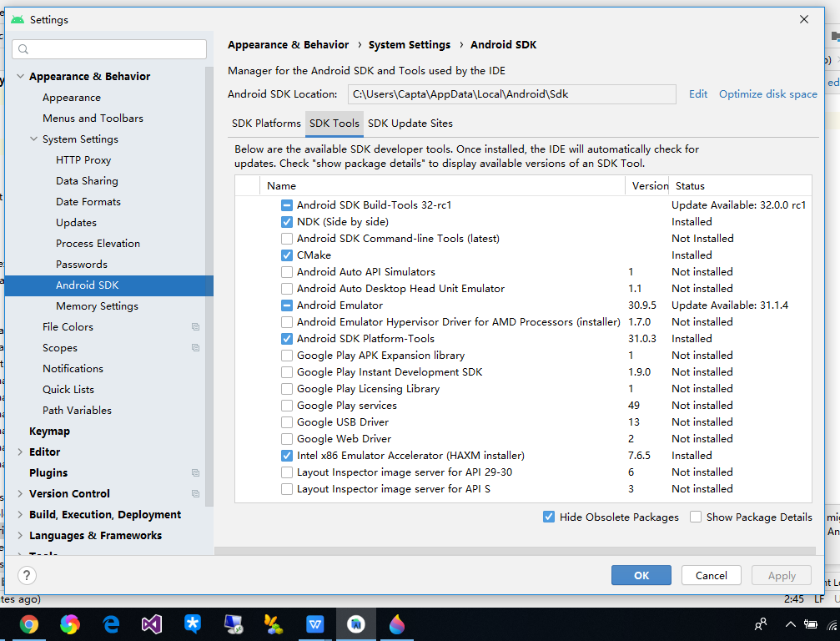The image size is (840, 641).
Task: Toggle the Android Emulator checkbox
Action: (x=287, y=305)
